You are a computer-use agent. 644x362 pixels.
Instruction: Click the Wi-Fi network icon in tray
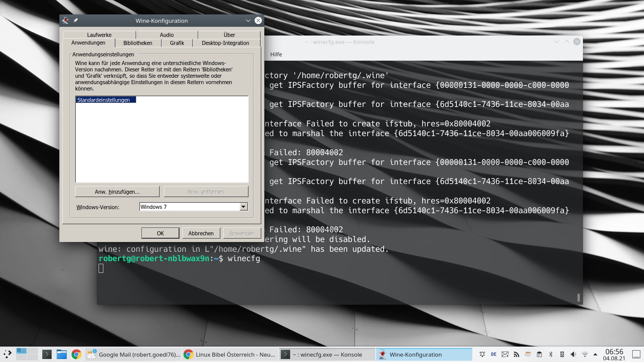585,355
